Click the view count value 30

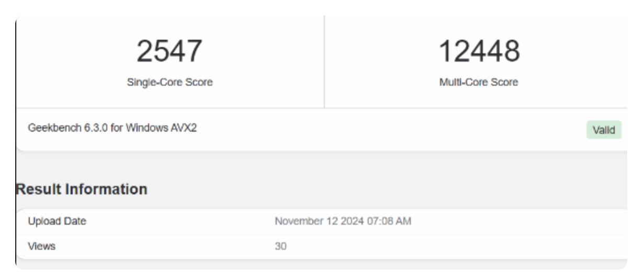[280, 247]
